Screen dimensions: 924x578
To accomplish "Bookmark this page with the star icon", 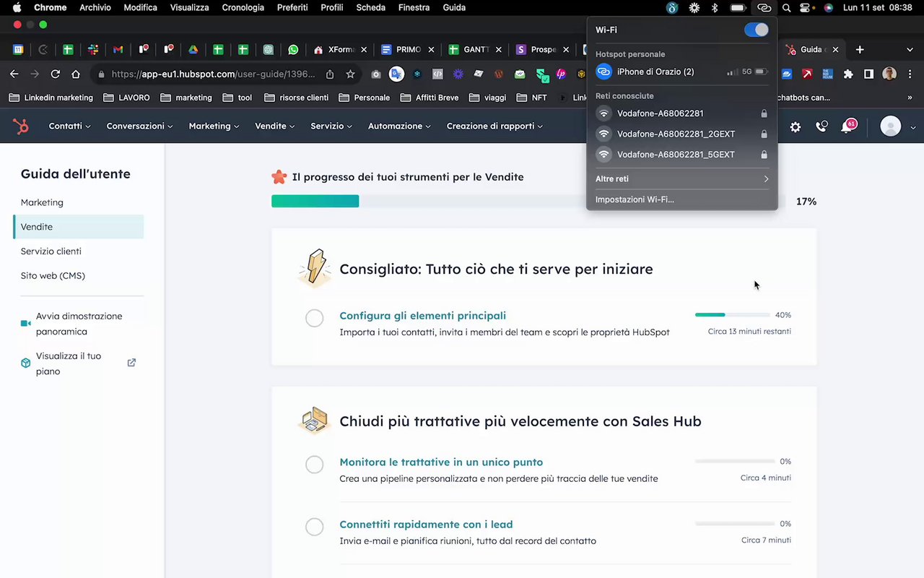I will (x=350, y=74).
